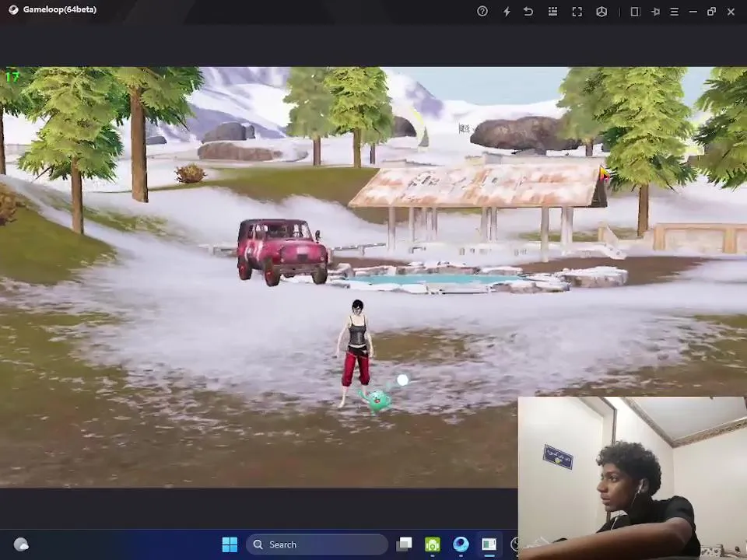This screenshot has width=747, height=560.
Task: Open the Windows Start menu
Action: (230, 544)
